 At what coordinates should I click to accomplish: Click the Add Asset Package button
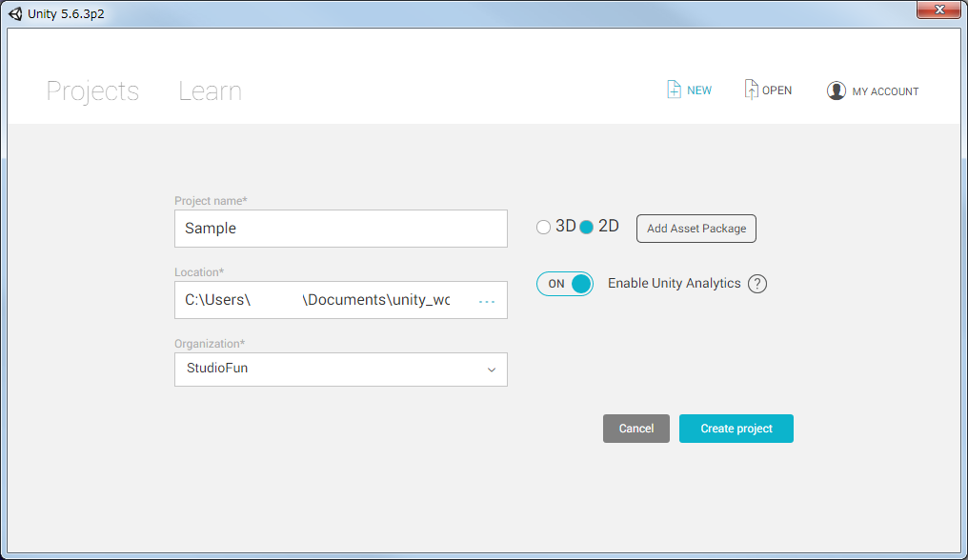coord(696,229)
